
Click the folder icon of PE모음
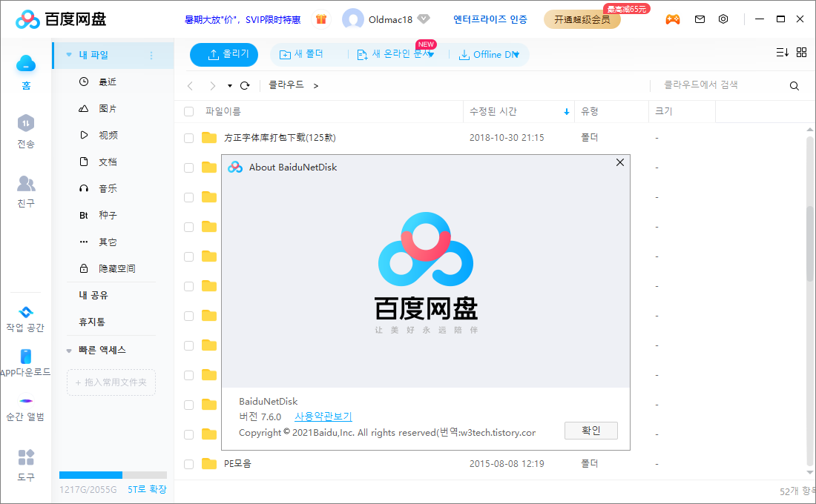click(x=209, y=463)
